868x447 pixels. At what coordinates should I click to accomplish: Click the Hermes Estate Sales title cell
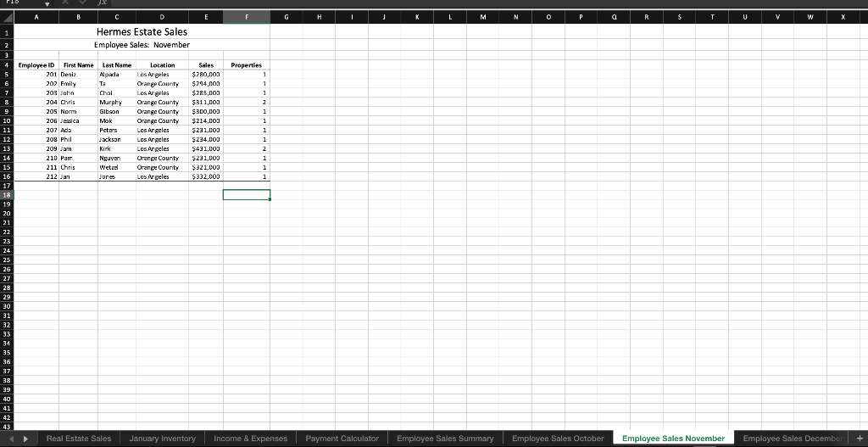tap(142, 31)
